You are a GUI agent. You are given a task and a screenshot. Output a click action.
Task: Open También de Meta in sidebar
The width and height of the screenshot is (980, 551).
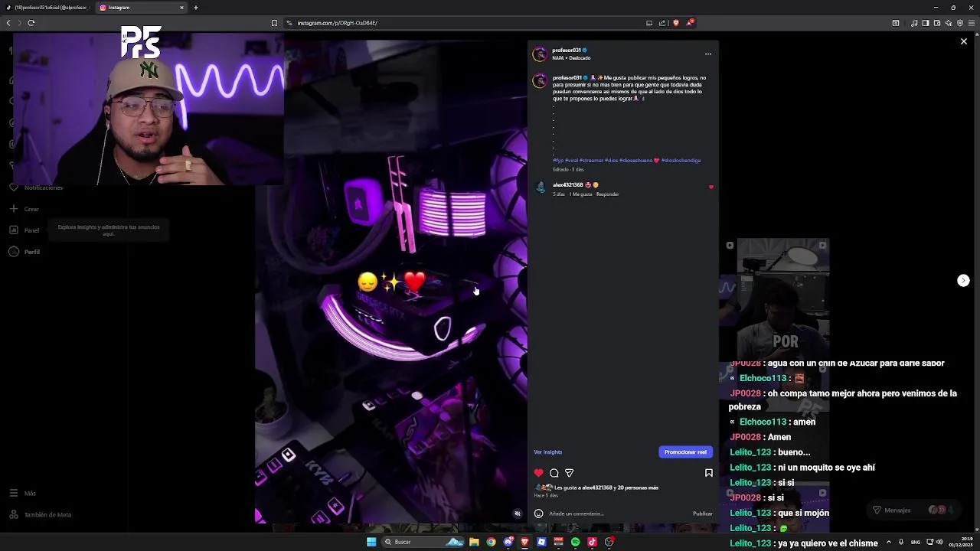[x=40, y=515]
